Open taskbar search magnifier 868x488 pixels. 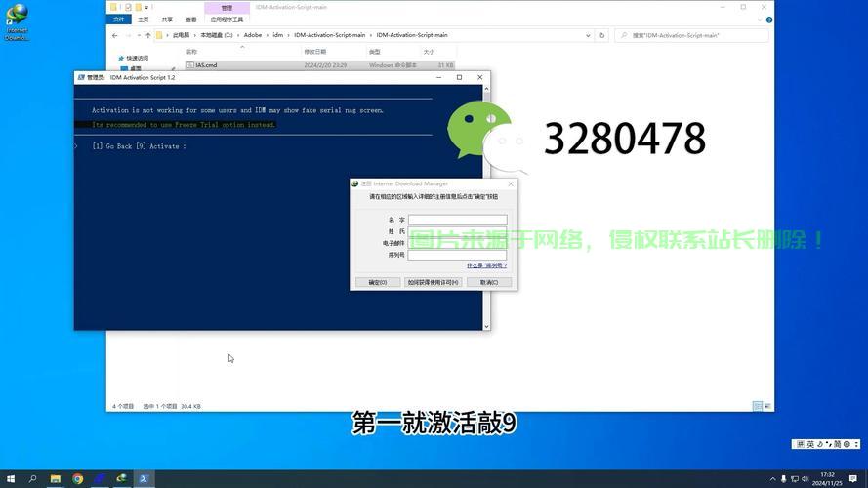[32, 478]
